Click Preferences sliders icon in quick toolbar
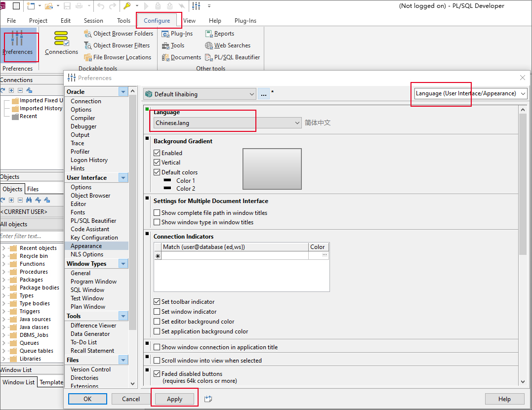Screen dimensions: 532x410 pyautogui.click(x=197, y=6)
